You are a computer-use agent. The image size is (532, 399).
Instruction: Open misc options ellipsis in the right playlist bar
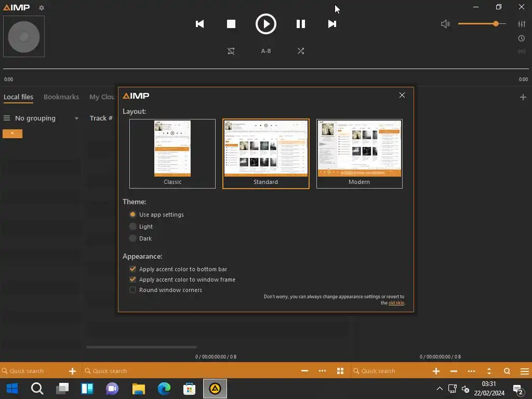pyautogui.click(x=471, y=371)
